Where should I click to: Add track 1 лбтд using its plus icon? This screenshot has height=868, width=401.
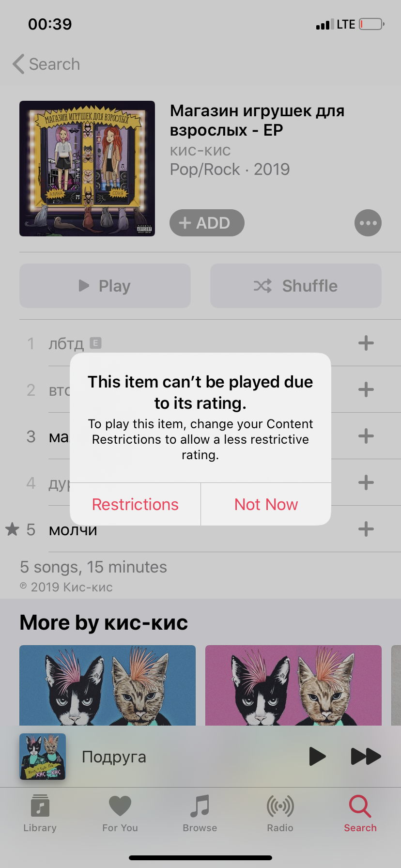(x=366, y=343)
